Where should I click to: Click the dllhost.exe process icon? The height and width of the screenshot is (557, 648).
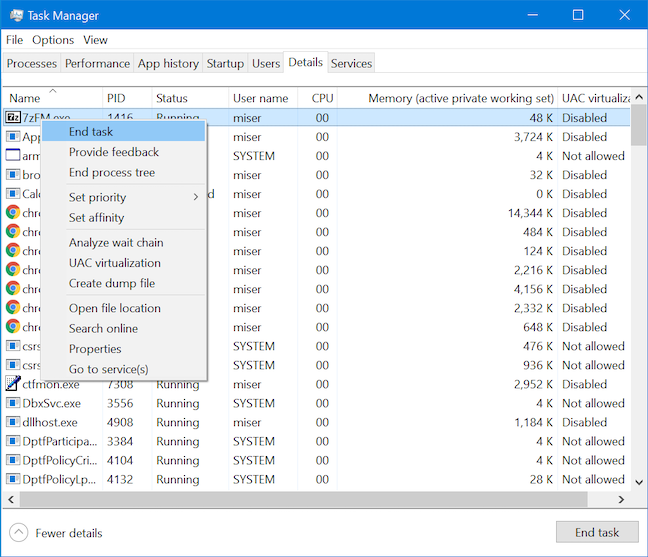(13, 422)
